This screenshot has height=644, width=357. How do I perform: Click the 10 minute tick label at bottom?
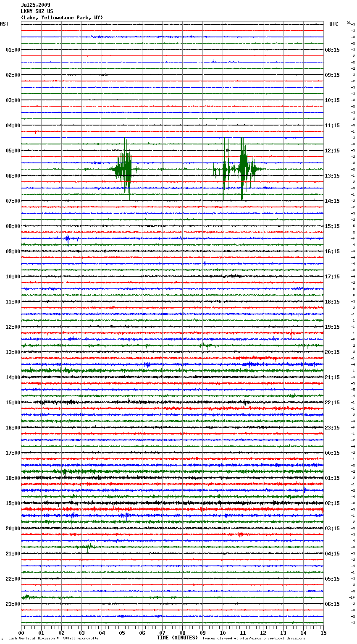point(223,633)
